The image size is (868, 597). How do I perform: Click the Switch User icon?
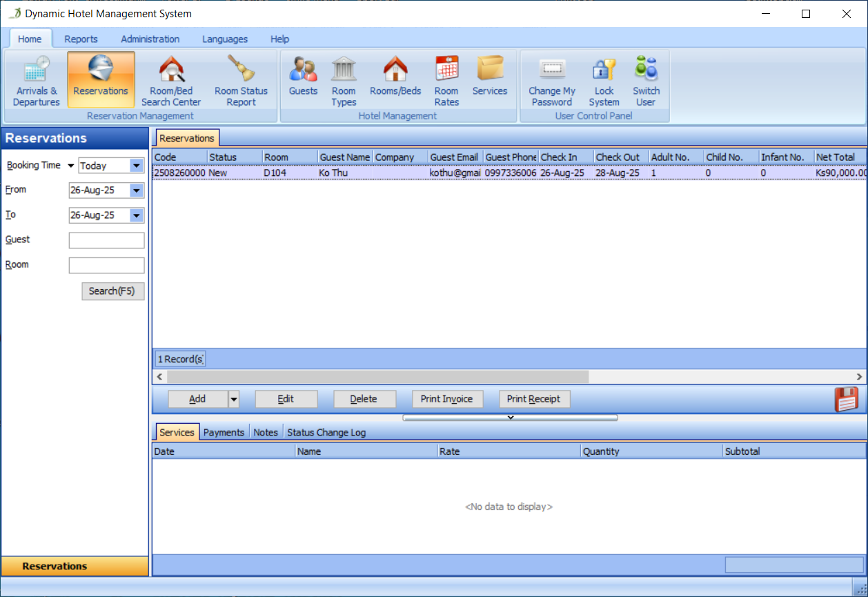pos(646,80)
